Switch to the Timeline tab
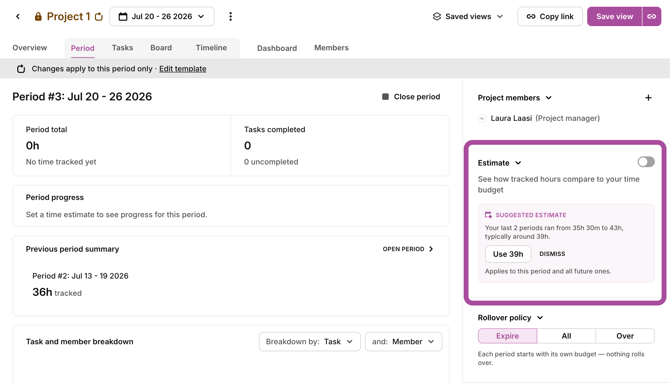Image resolution: width=670 pixels, height=383 pixels. [211, 48]
